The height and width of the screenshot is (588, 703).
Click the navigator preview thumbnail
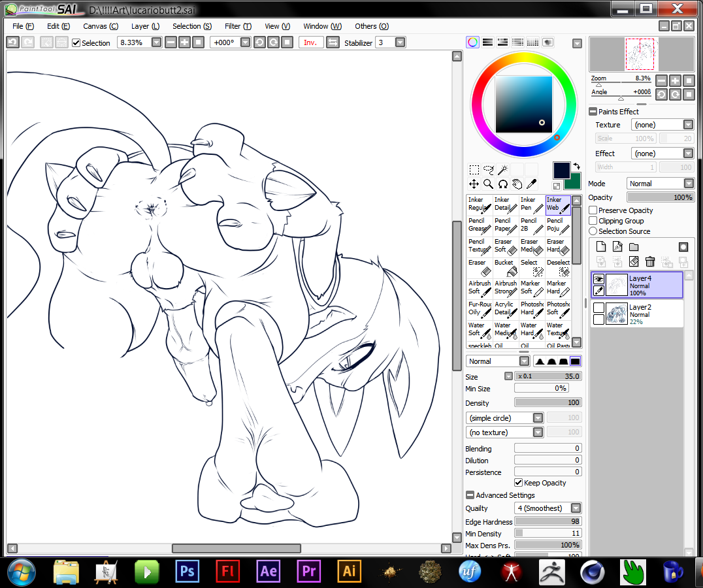click(642, 54)
